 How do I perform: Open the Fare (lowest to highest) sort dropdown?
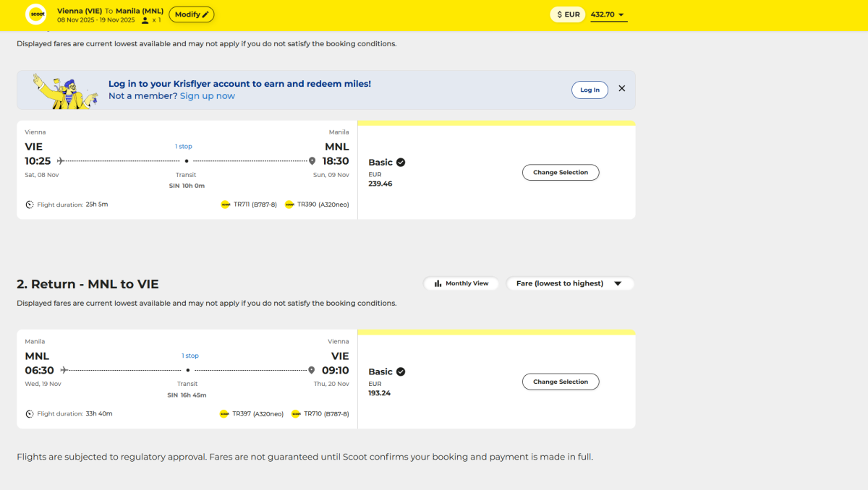(x=569, y=283)
